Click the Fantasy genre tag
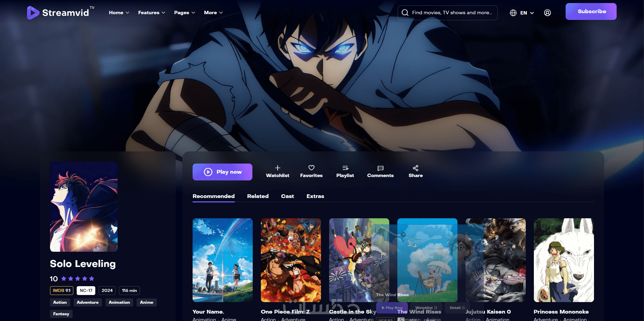 (x=61, y=314)
